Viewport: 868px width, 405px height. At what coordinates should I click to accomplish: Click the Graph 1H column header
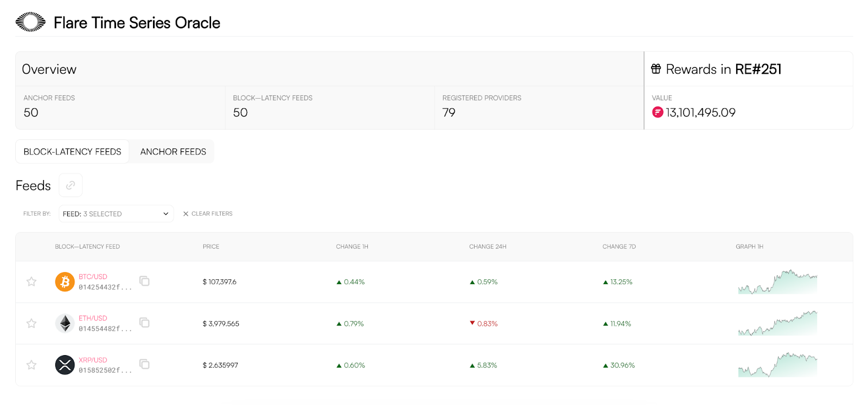click(x=749, y=247)
